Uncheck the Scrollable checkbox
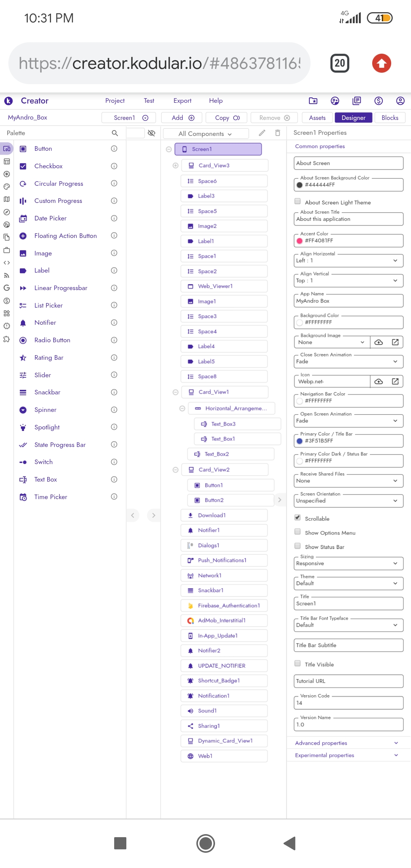This screenshot has width=411, height=868. (298, 518)
